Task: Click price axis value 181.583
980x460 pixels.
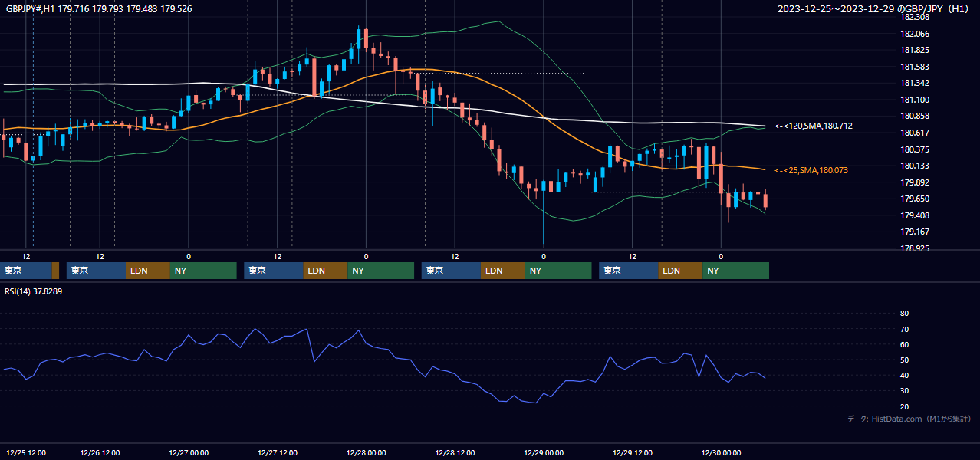Action: [x=915, y=67]
